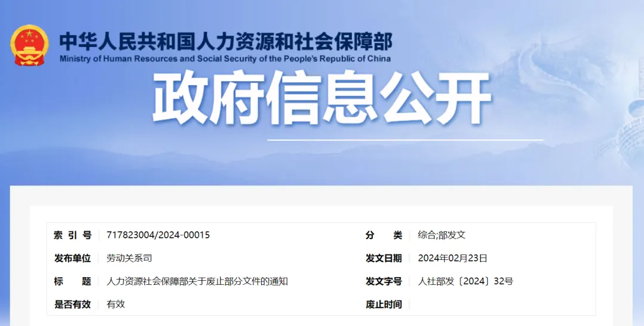Select document number 人社部发〔2024〕32号
This screenshot has height=326, width=644.
466,281
